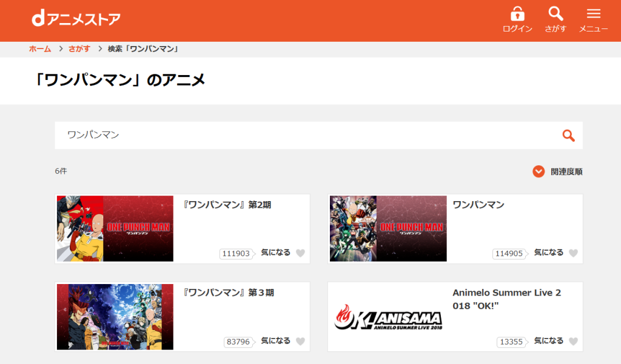Click the 111903 favorites count
The image size is (621, 364).
[236, 254]
